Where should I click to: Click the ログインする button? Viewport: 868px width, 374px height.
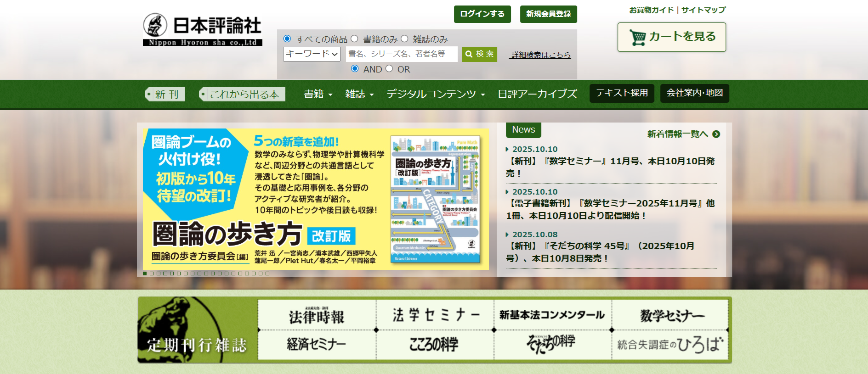[482, 14]
